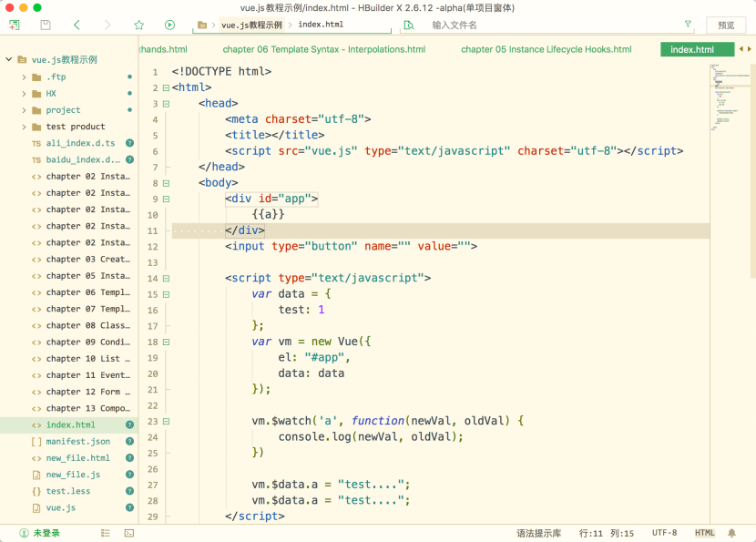Click the 预览 preview button
The height and width of the screenshot is (542, 756).
[726, 26]
